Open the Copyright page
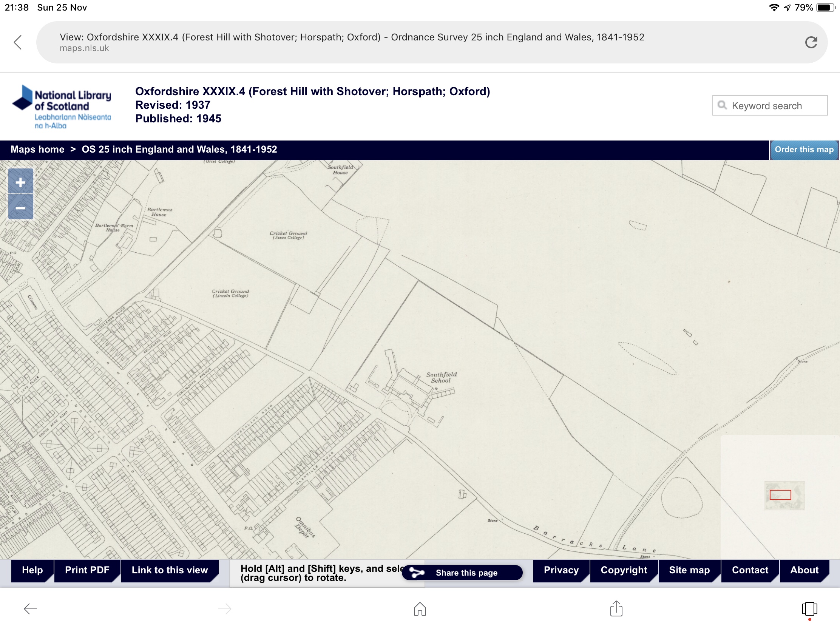This screenshot has height=630, width=840. point(624,570)
